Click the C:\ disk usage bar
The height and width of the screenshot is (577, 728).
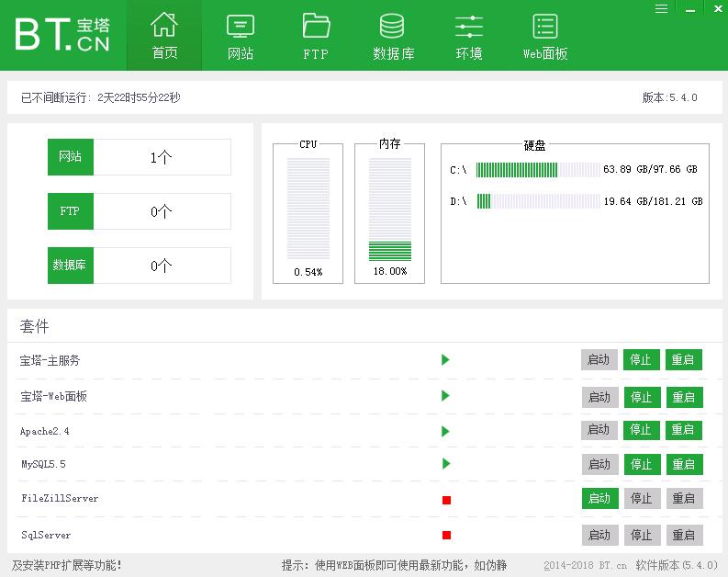(538, 170)
